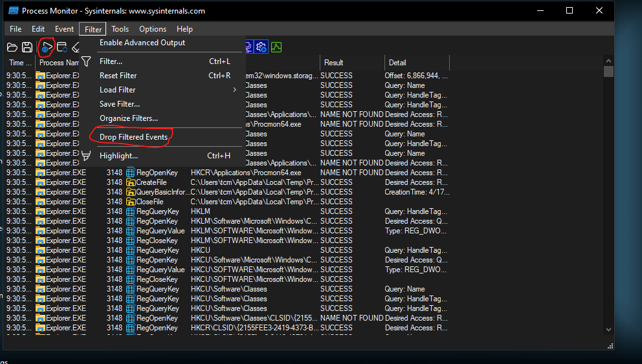Select path 'HKCU\Software\Microsoft\Windows\C...'

[x=254, y=260]
